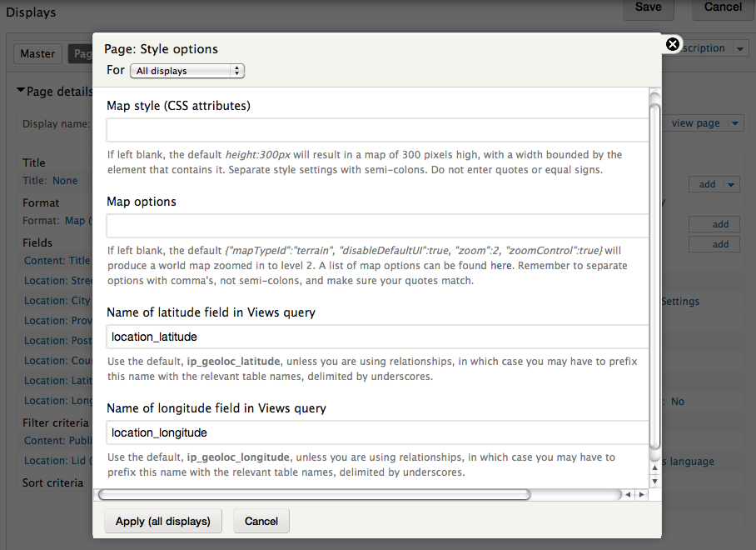Screen dimensions: 756x550
Task: Open the Title: None settings link
Action: [65, 179]
